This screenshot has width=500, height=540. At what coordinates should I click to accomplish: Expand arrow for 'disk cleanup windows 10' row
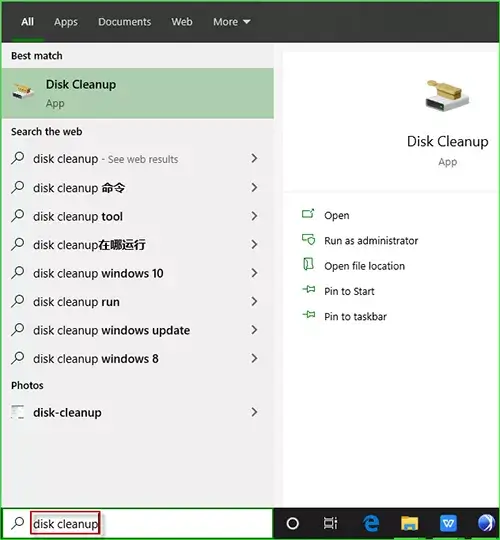coord(254,273)
